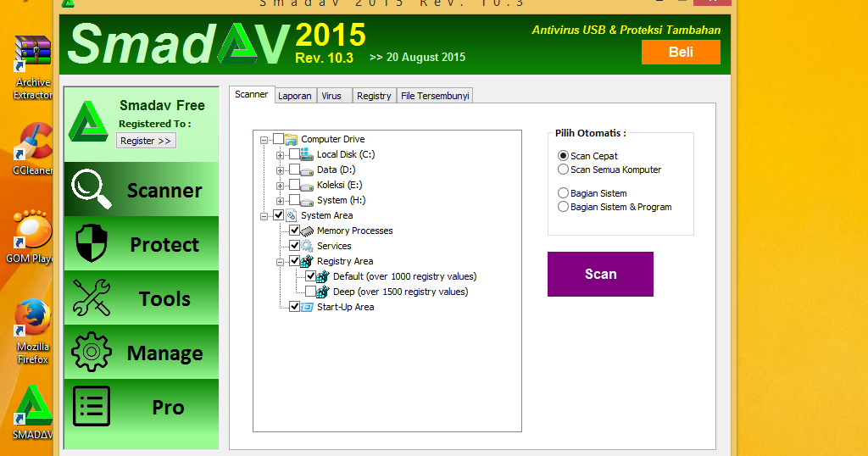Open the Tools sidebar section

142,298
